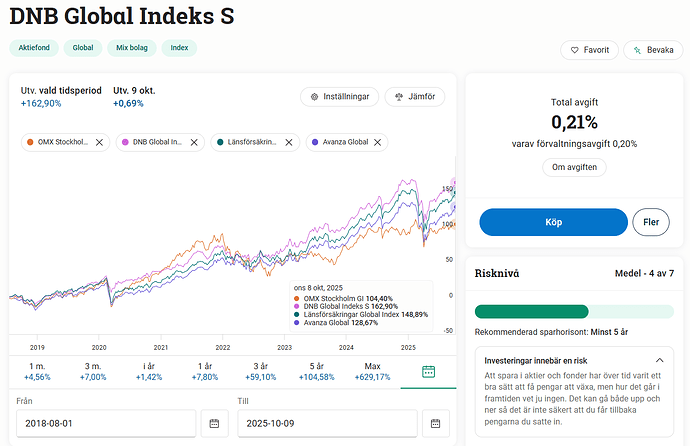Switch chart to Max period
690x446 pixels.
(372, 371)
